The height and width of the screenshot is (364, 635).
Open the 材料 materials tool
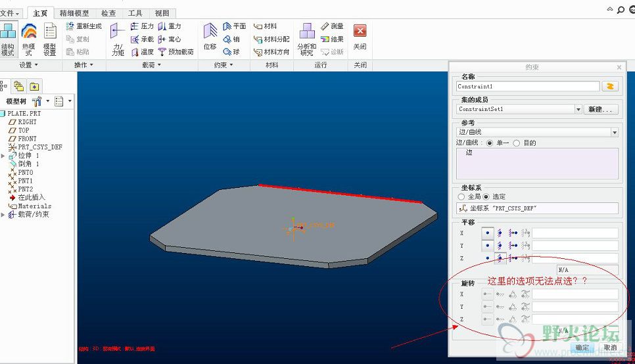pos(266,26)
